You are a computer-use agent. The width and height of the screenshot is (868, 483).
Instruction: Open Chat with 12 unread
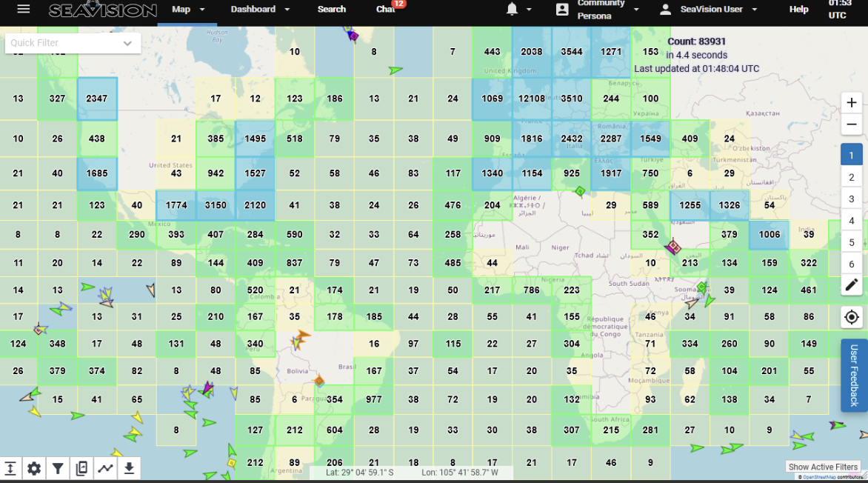click(386, 10)
